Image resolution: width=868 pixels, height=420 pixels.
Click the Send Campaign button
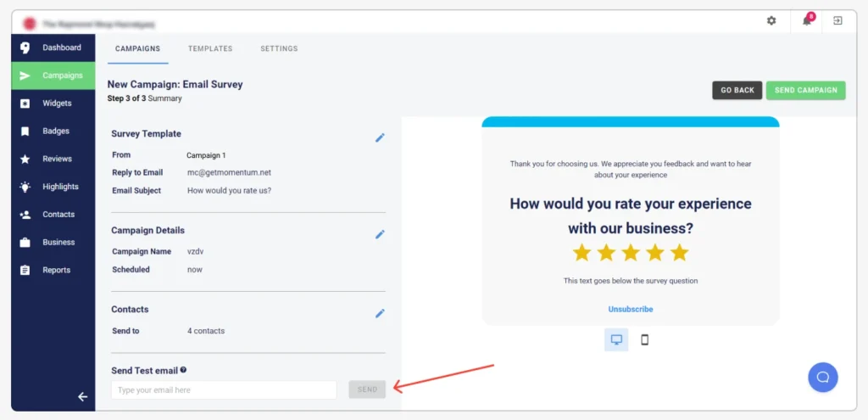click(x=805, y=90)
